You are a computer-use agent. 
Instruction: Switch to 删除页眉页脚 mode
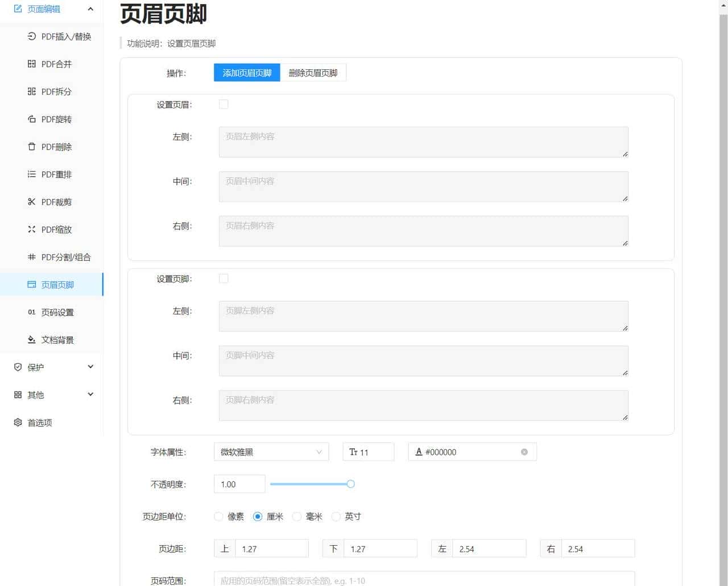point(313,72)
